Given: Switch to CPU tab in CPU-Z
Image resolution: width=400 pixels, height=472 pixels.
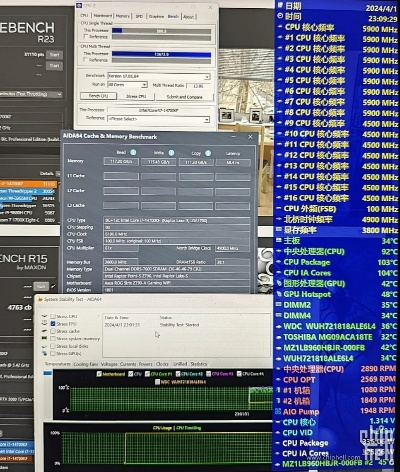Looking at the screenshot, I should (x=84, y=16).
